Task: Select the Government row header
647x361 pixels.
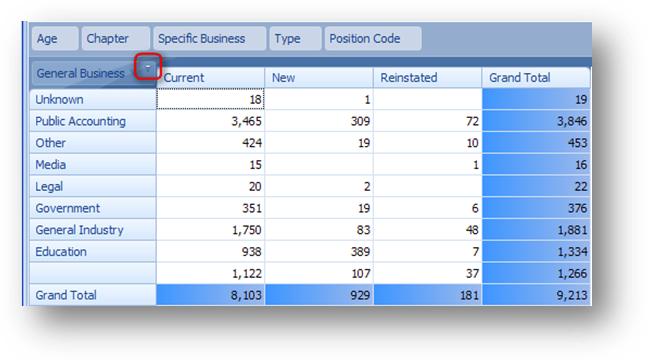Action: [93, 208]
